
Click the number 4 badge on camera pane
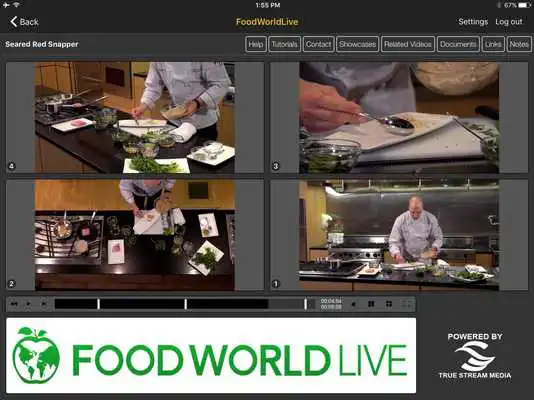[12, 166]
